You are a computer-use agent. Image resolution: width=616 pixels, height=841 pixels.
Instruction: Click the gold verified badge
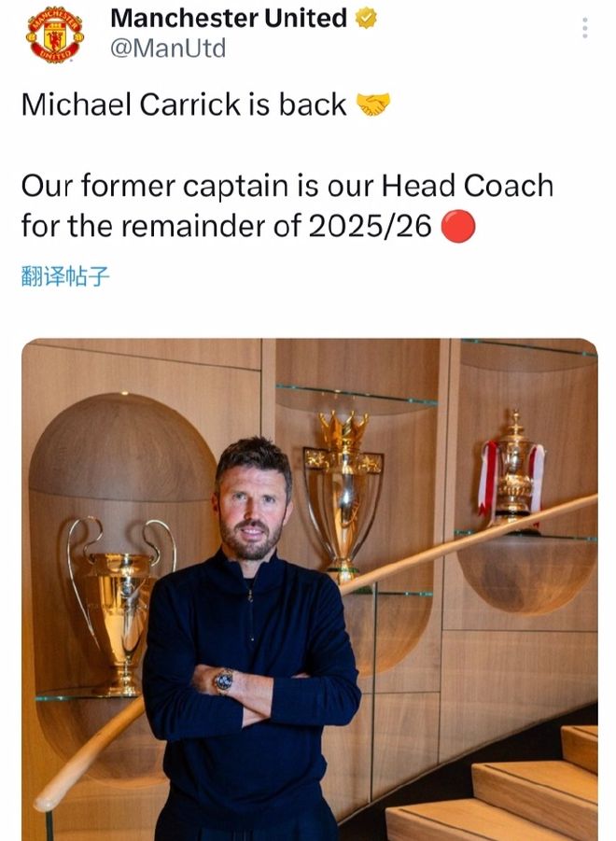(x=366, y=18)
